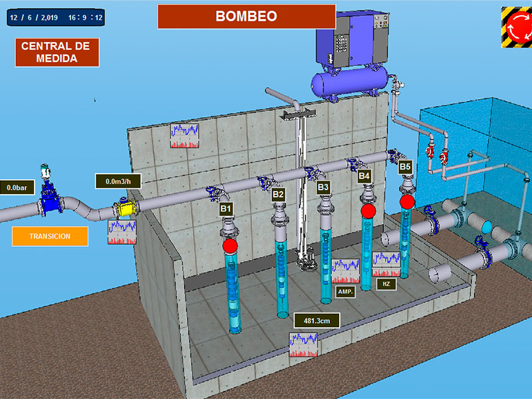Click the right red valve on air line

point(444,156)
